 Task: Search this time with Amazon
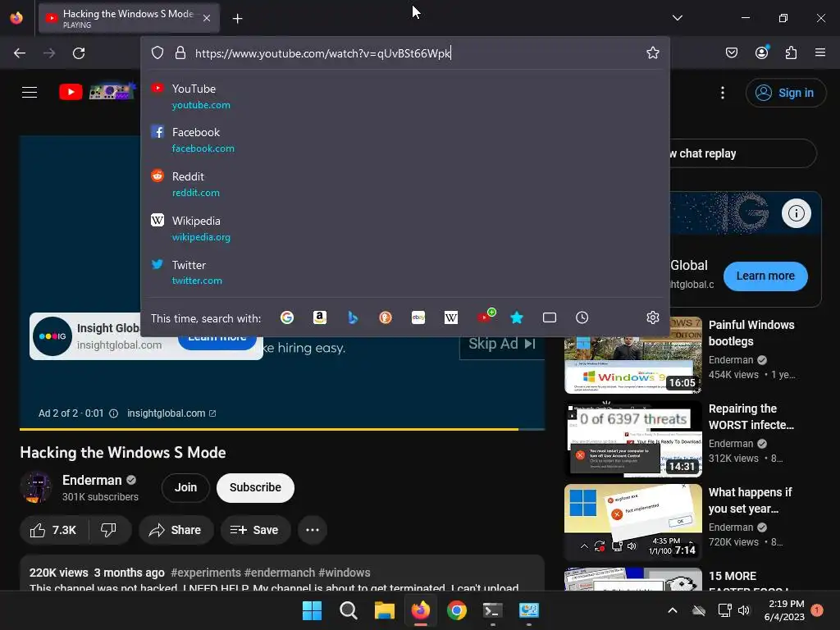(320, 317)
